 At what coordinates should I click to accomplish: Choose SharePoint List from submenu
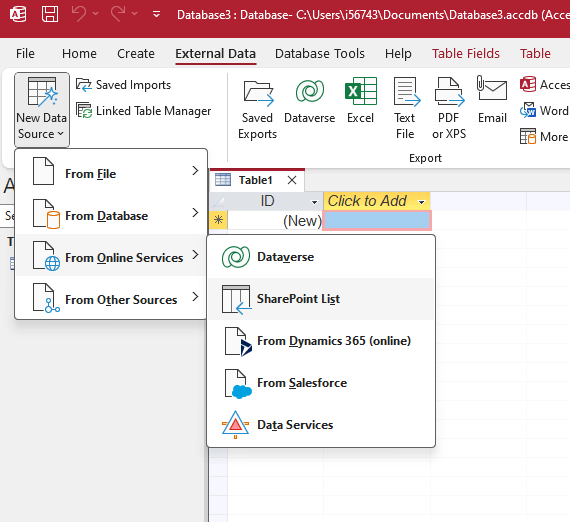321,299
